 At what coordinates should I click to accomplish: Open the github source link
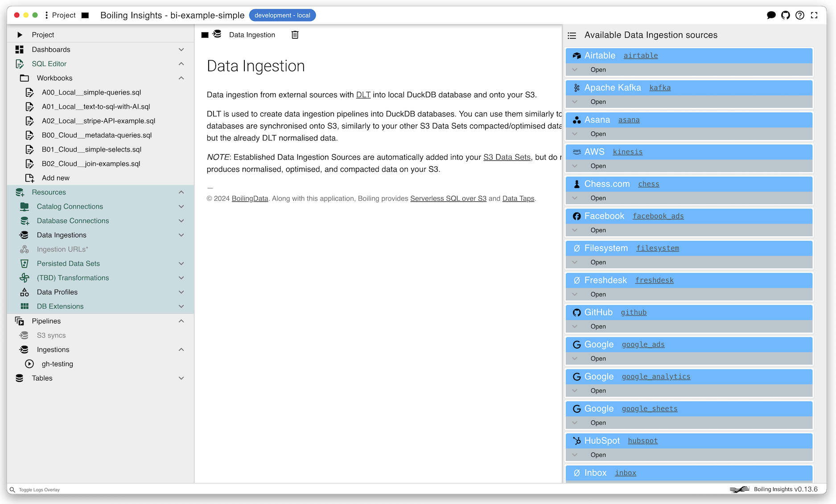[x=633, y=312]
